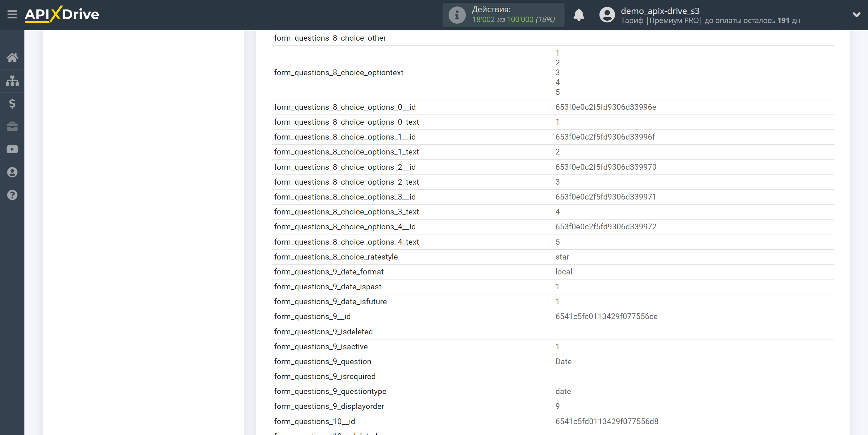Image resolution: width=868 pixels, height=435 pixels.
Task: Click the lowercase value date
Action: coord(563,392)
